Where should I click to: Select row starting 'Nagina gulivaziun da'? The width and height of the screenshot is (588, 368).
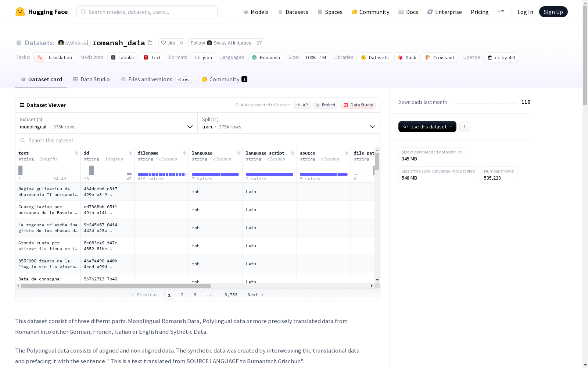[195, 192]
